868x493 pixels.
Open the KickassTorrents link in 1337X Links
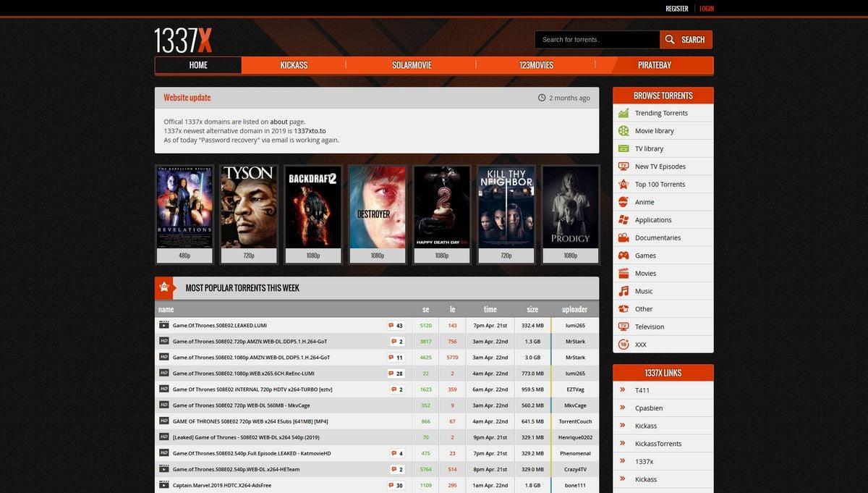click(658, 444)
